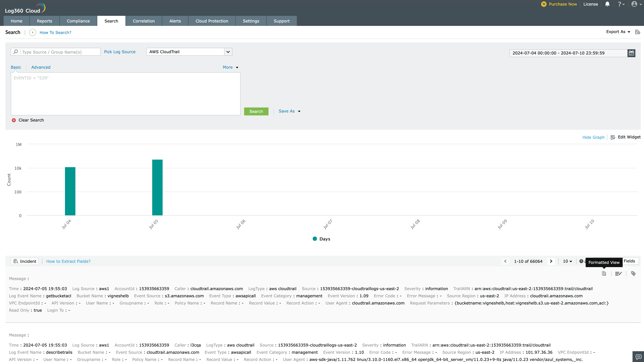
Task: Switch to the Cloud Protection tab
Action: pyautogui.click(x=212, y=21)
